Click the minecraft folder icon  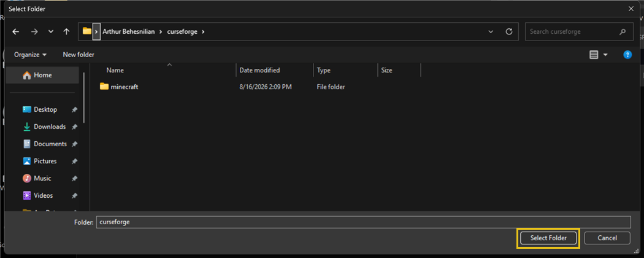tap(104, 87)
